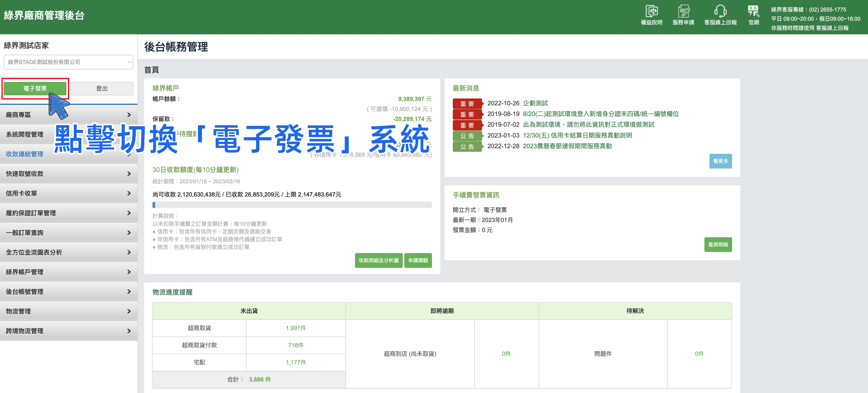Click the 1,991件 超商取貨 count
The image size is (868, 393).
(x=296, y=328)
